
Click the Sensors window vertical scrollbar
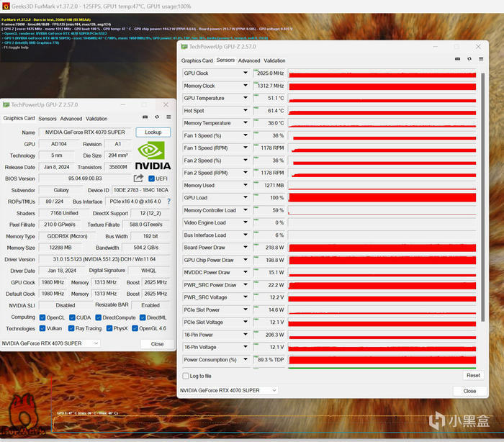(482, 197)
